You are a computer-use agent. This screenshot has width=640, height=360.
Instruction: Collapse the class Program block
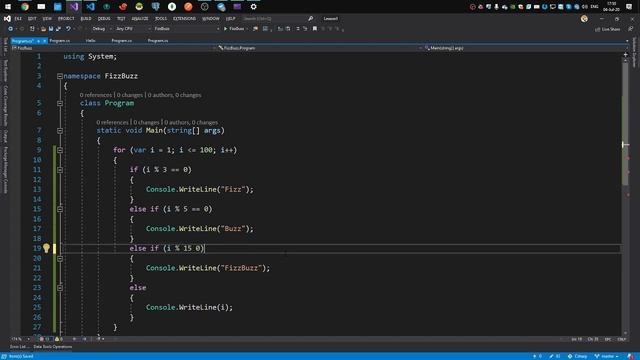tap(60, 103)
